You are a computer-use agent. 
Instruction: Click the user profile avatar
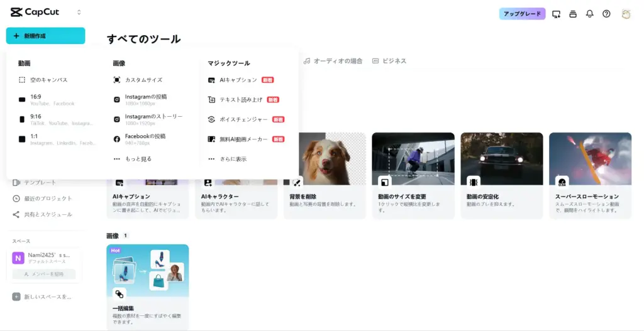(x=626, y=14)
